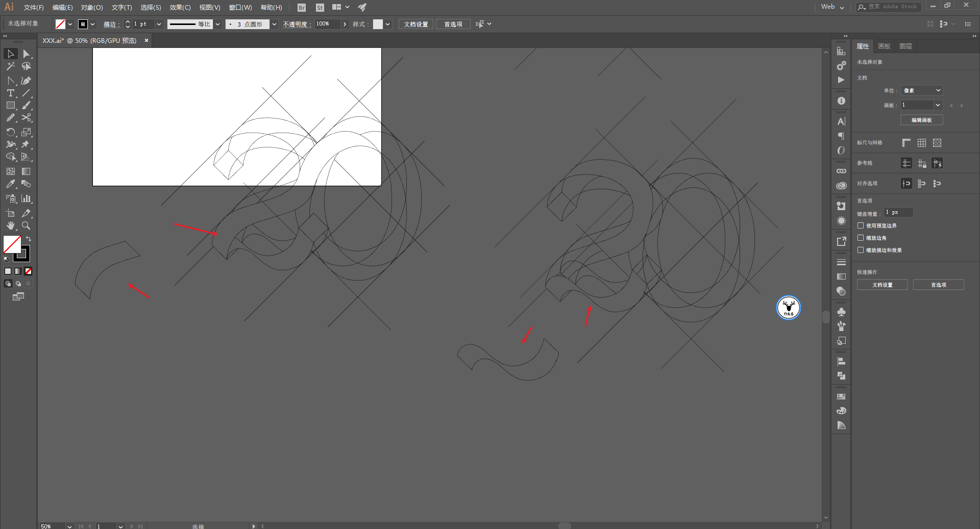Viewport: 980px width, 529px height.
Task: Expand the opacity 100% arrow
Action: (345, 24)
